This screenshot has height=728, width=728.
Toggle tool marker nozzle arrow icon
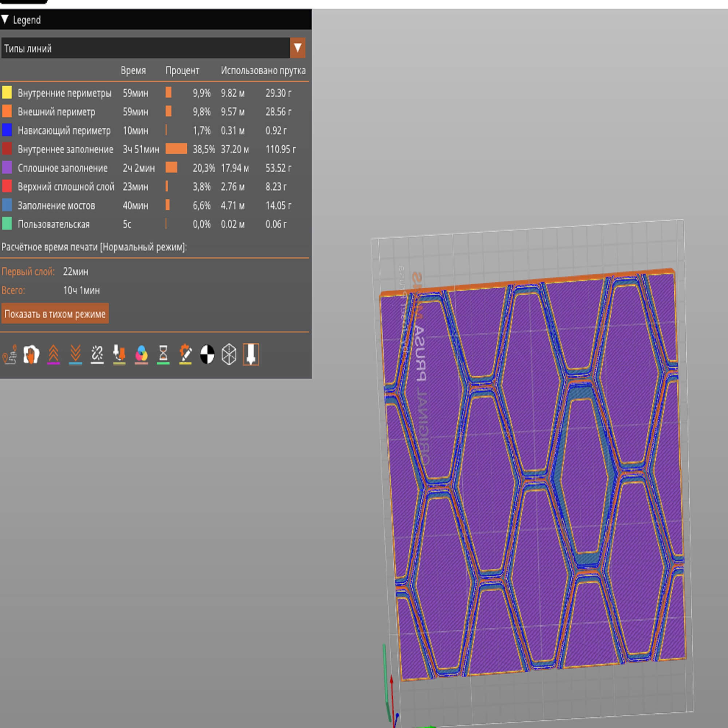tap(251, 354)
